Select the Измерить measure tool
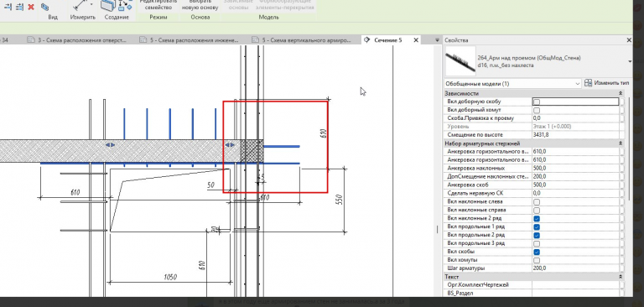 [81, 5]
